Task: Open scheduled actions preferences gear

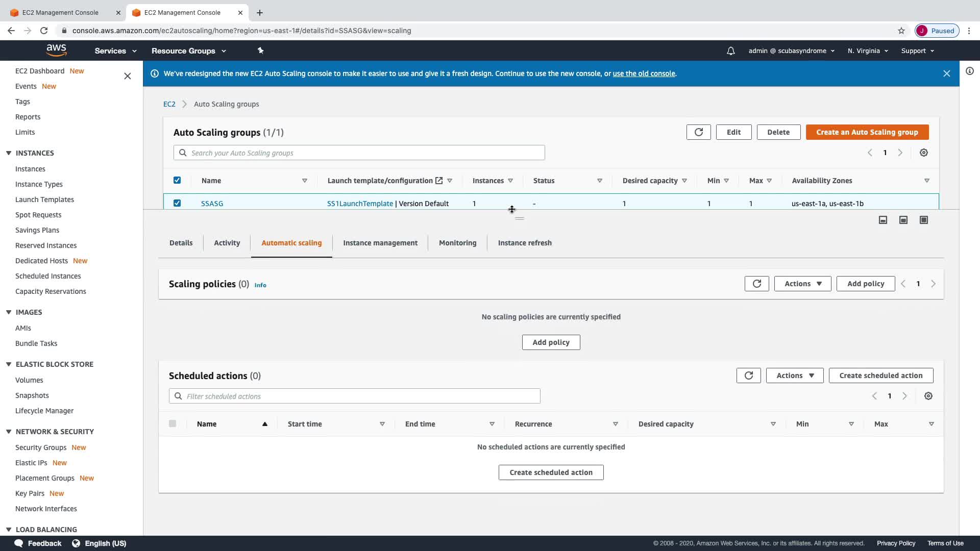Action: click(928, 396)
